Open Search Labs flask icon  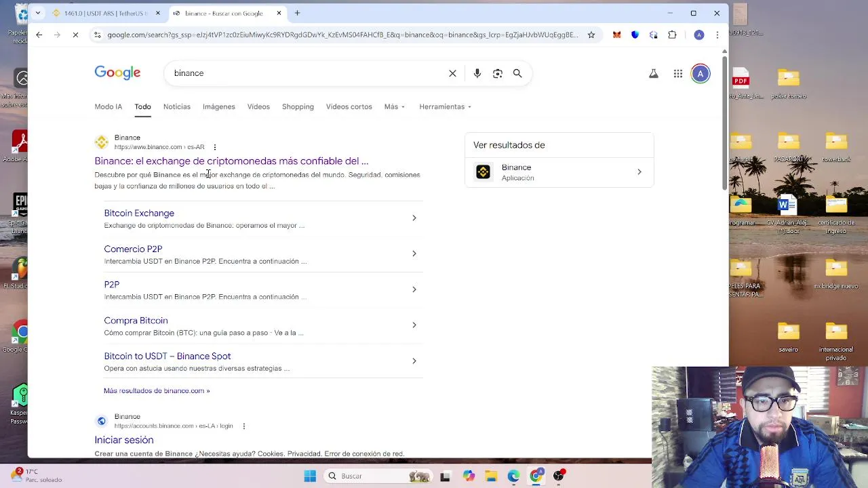point(654,73)
